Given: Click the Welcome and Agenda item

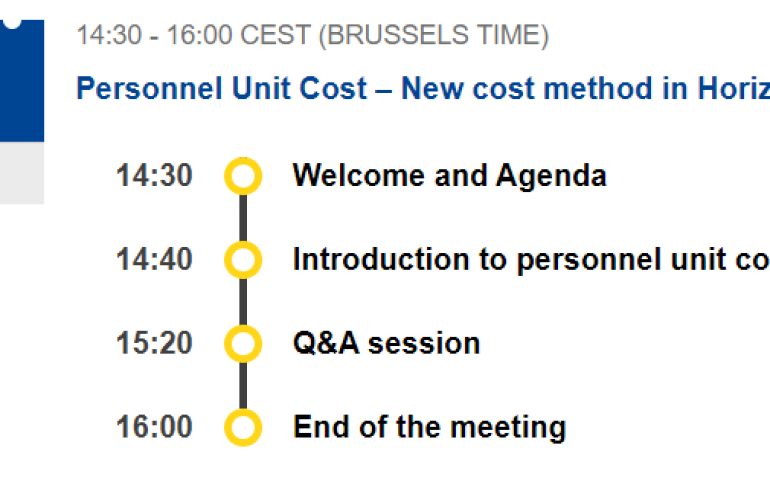Looking at the screenshot, I should click(x=449, y=176).
